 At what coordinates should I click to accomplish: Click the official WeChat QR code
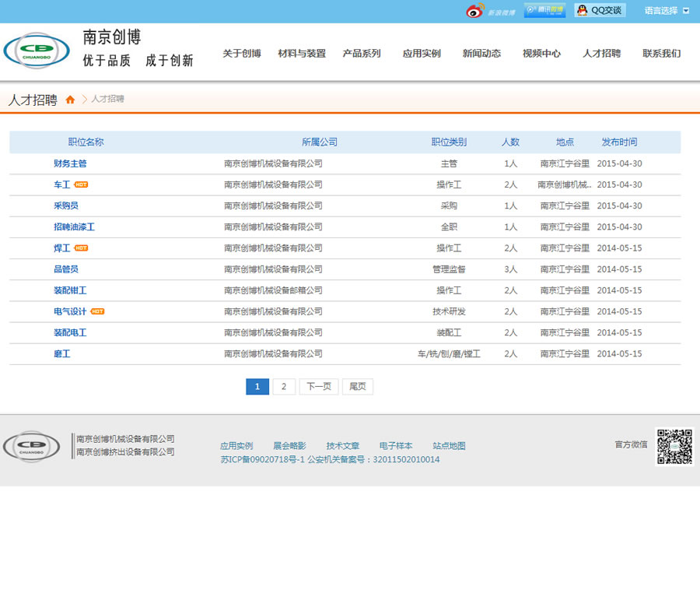click(674, 446)
